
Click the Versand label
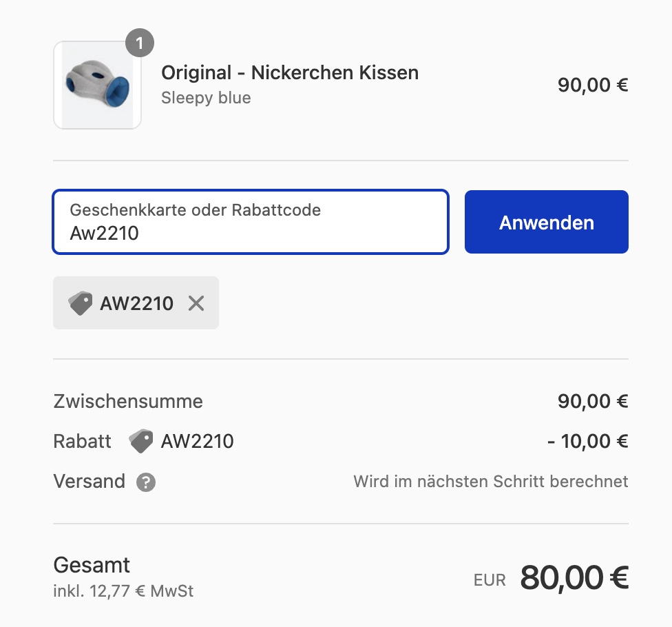(x=89, y=481)
